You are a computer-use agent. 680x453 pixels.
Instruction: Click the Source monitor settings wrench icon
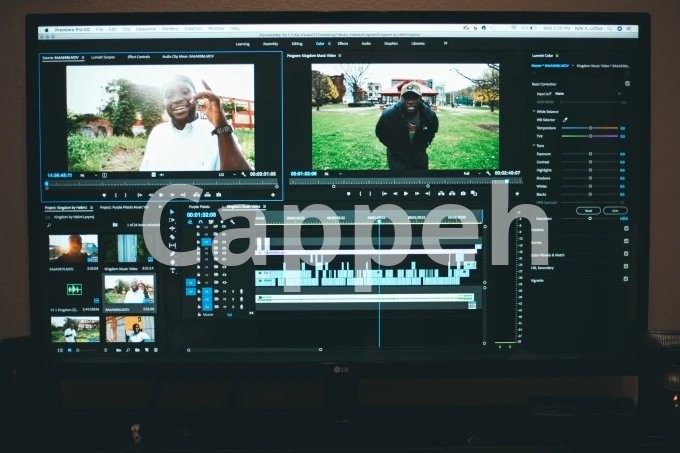pos(244,175)
